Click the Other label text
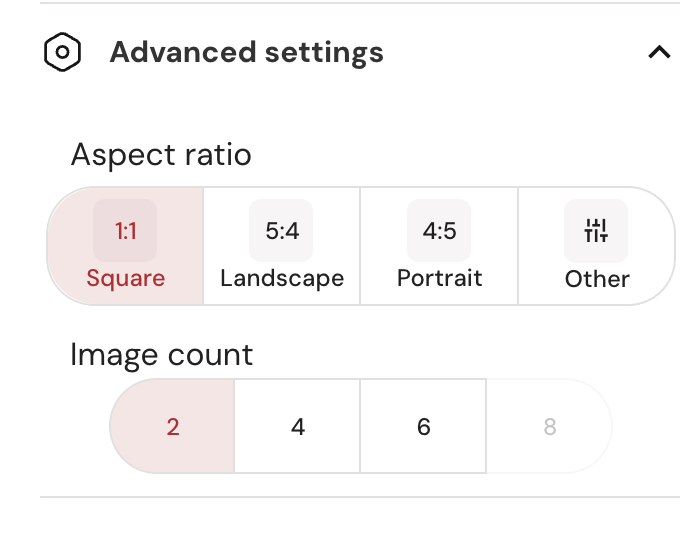Viewport: 680px width, 538px height. coord(597,279)
